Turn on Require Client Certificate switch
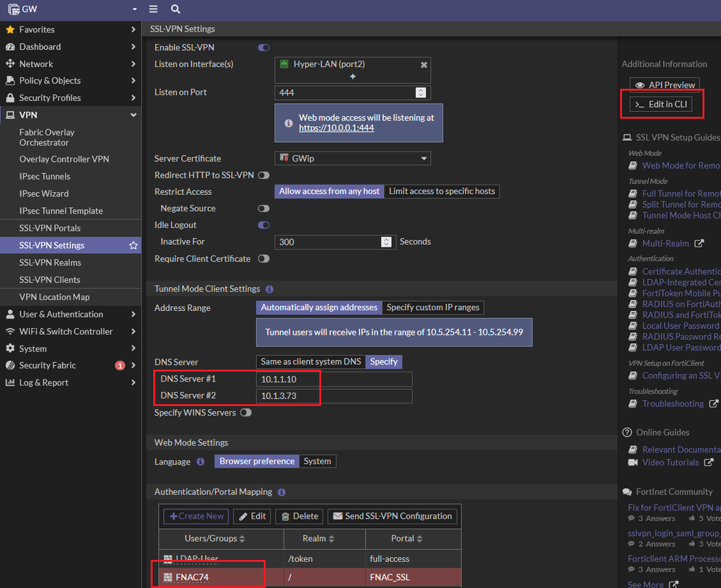 click(263, 259)
